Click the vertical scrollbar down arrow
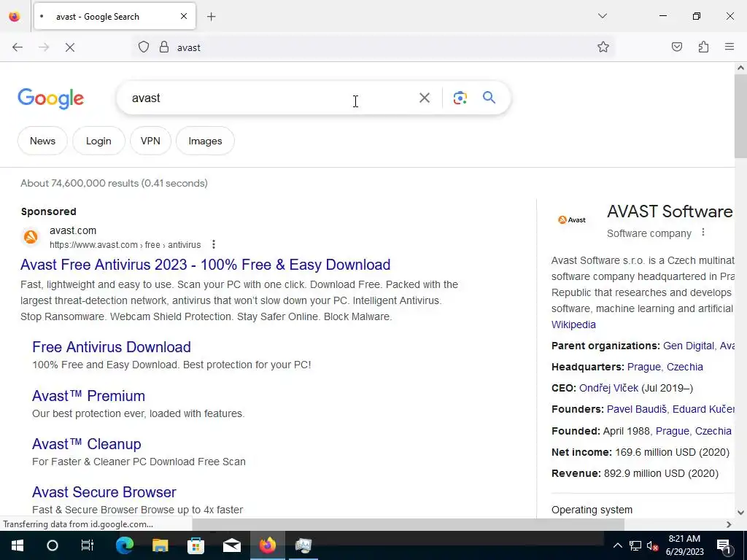This screenshot has width=747, height=560. pyautogui.click(x=740, y=513)
